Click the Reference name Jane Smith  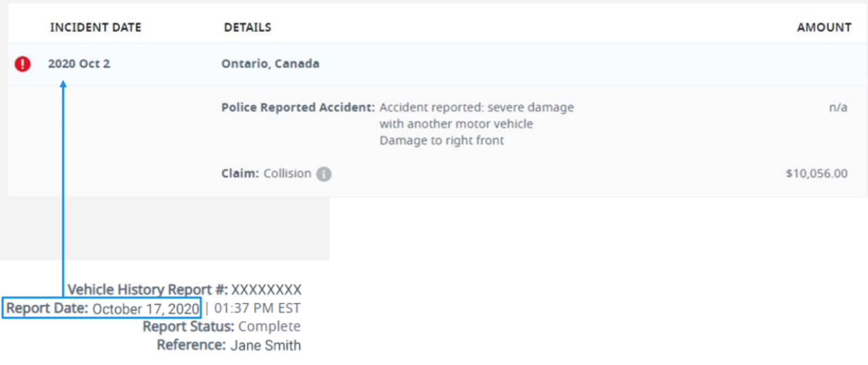click(x=265, y=345)
